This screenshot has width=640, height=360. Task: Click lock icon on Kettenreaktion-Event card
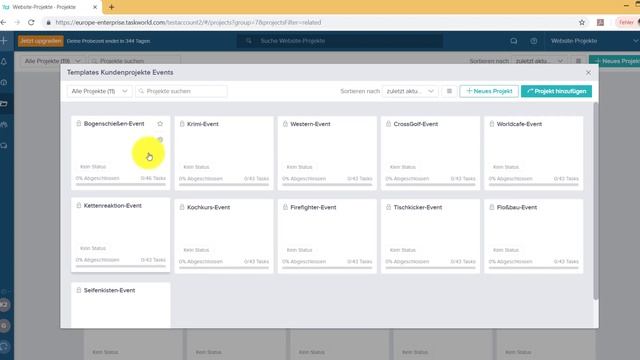point(79,205)
